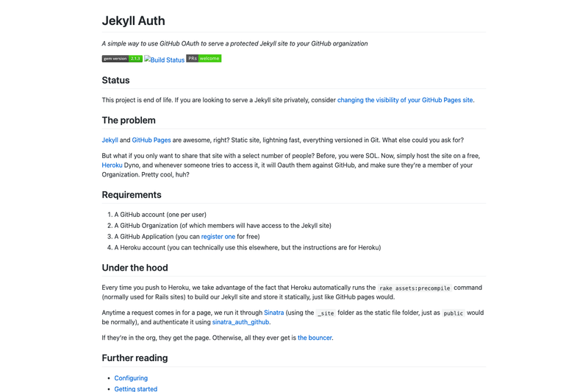
Task: Click the rake assets:precompile code snippet
Action: tap(415, 288)
